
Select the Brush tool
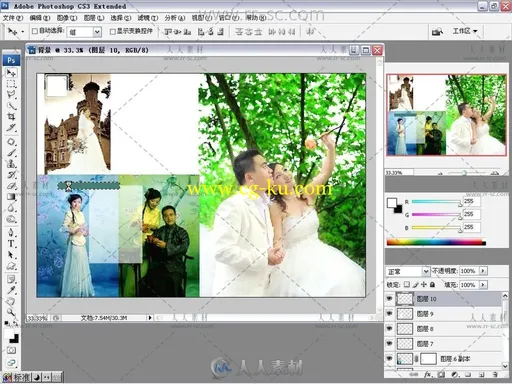click(x=11, y=153)
